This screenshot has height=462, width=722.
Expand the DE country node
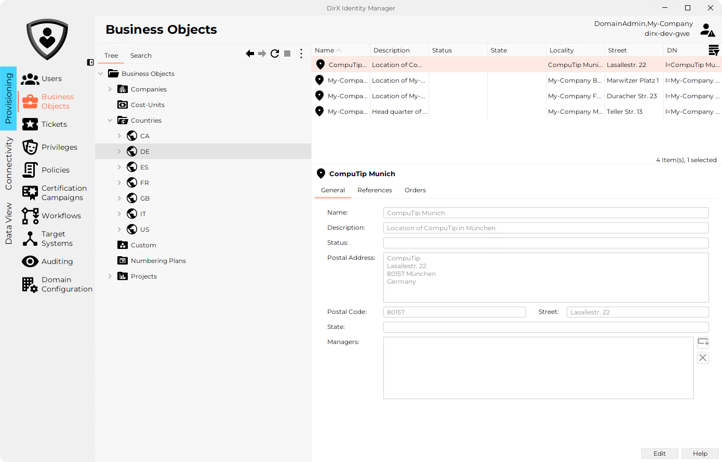[119, 151]
